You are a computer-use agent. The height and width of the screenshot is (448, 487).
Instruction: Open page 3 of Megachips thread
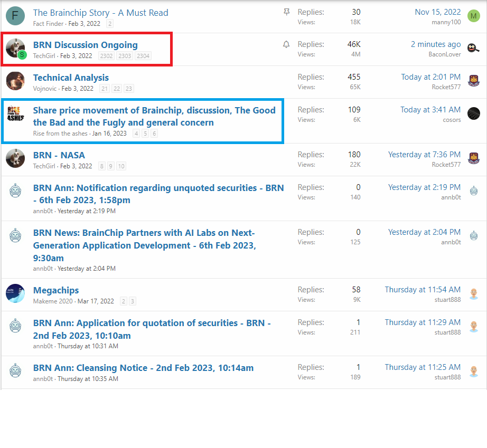132,301
